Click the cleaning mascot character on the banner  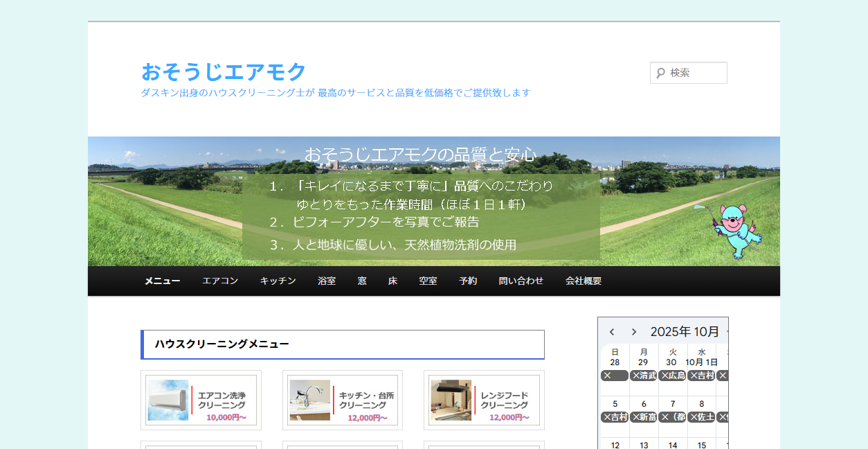[x=735, y=229]
